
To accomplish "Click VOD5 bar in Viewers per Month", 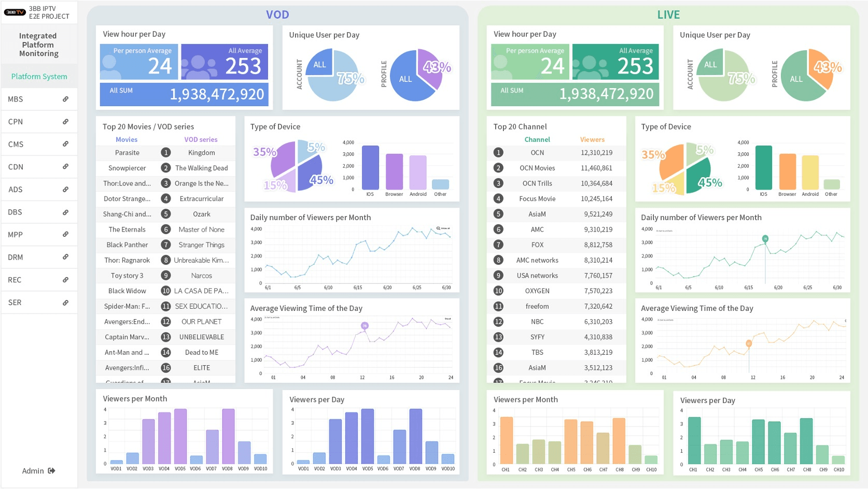I will [180, 436].
